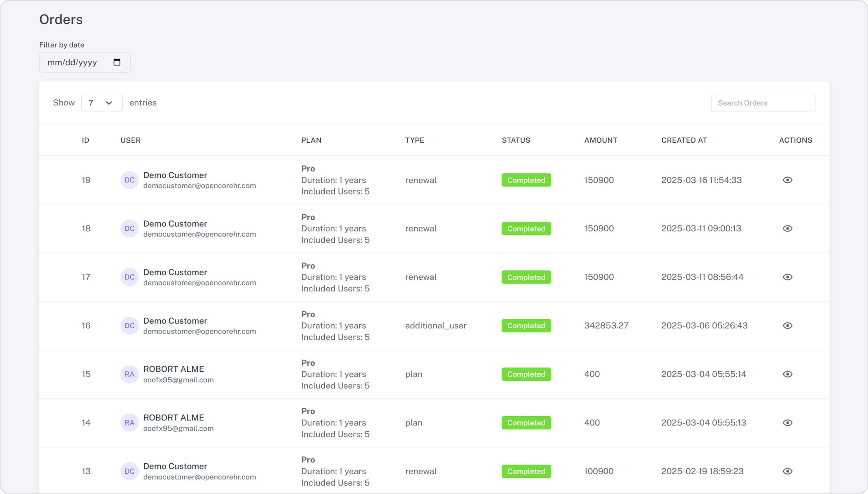The image size is (868, 494).
Task: Sort by the AMOUNT column header
Action: point(600,140)
